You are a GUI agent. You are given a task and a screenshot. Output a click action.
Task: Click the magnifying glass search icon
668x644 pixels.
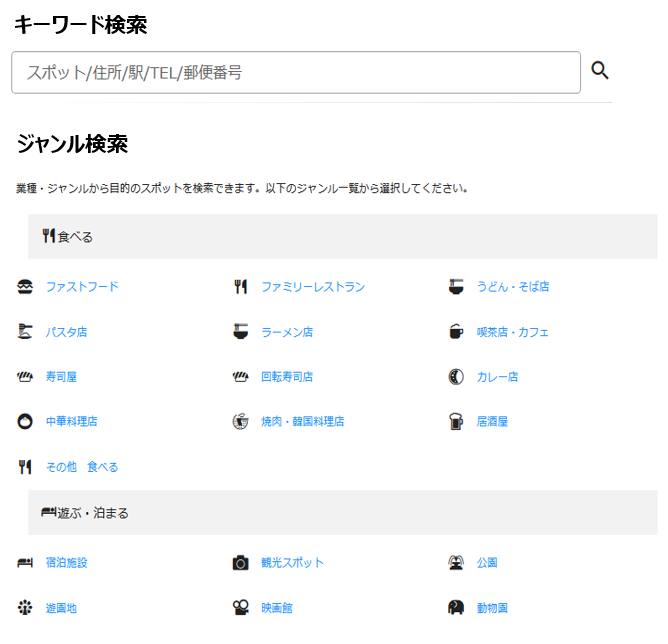tap(600, 70)
